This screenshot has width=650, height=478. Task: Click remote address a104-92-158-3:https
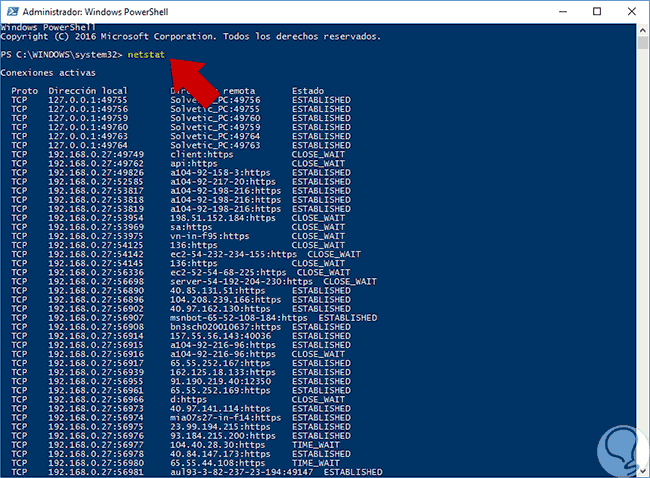point(220,173)
